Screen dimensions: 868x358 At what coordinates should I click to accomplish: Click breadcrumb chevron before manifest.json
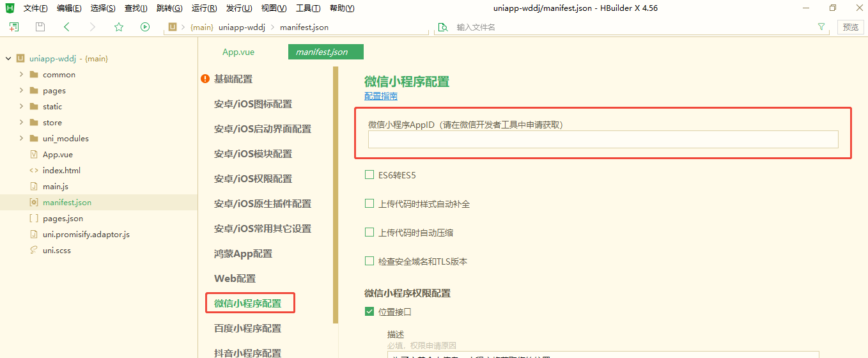click(x=273, y=27)
